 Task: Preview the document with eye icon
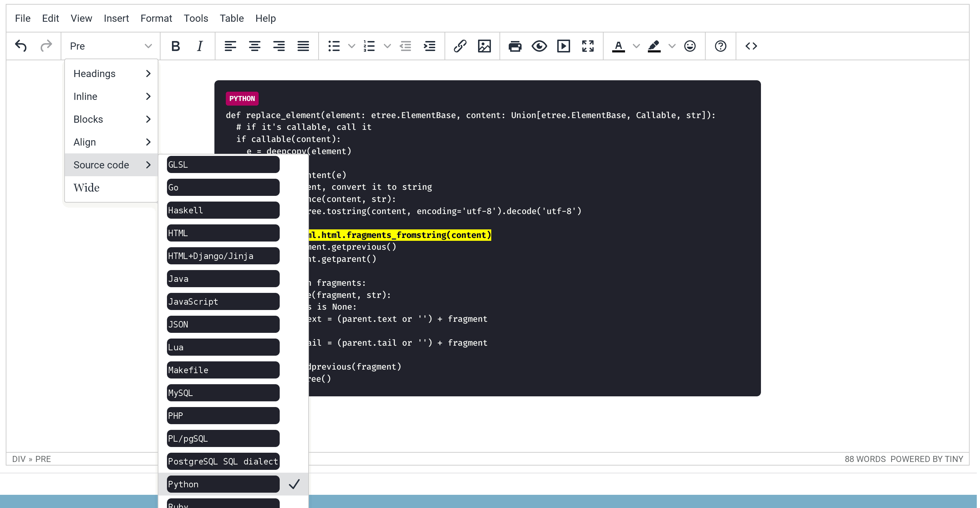539,46
